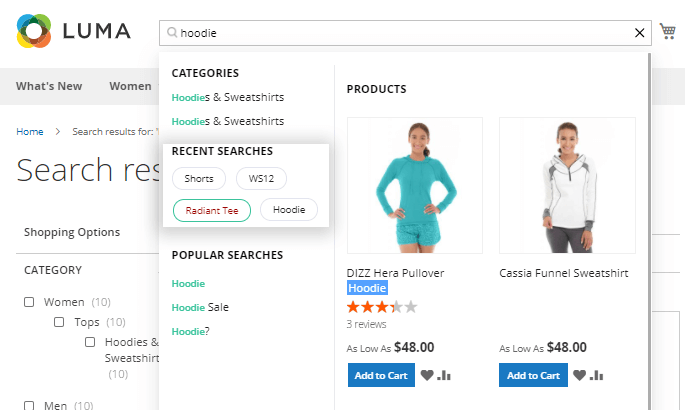
Task: Click the Luma logo icon
Action: point(34,31)
